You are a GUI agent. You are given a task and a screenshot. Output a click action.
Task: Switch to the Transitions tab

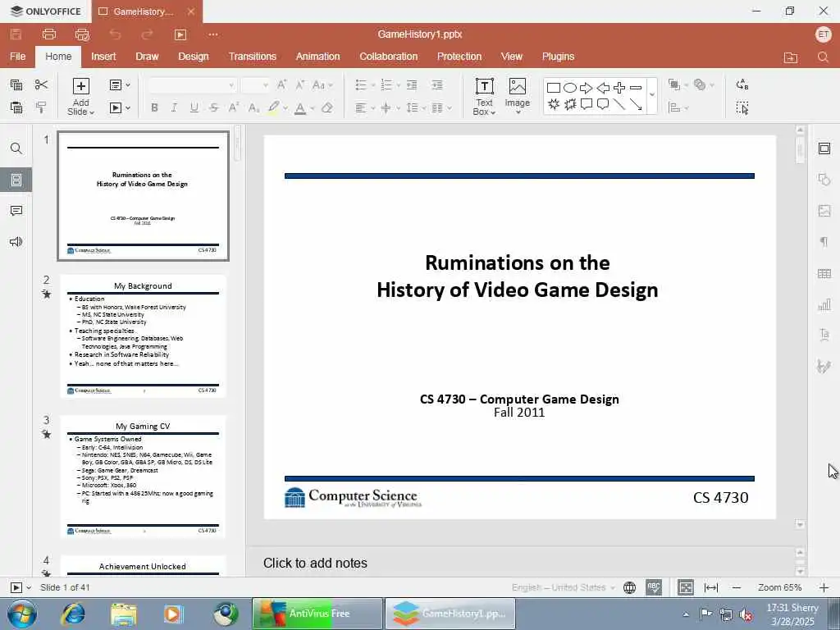pyautogui.click(x=253, y=57)
